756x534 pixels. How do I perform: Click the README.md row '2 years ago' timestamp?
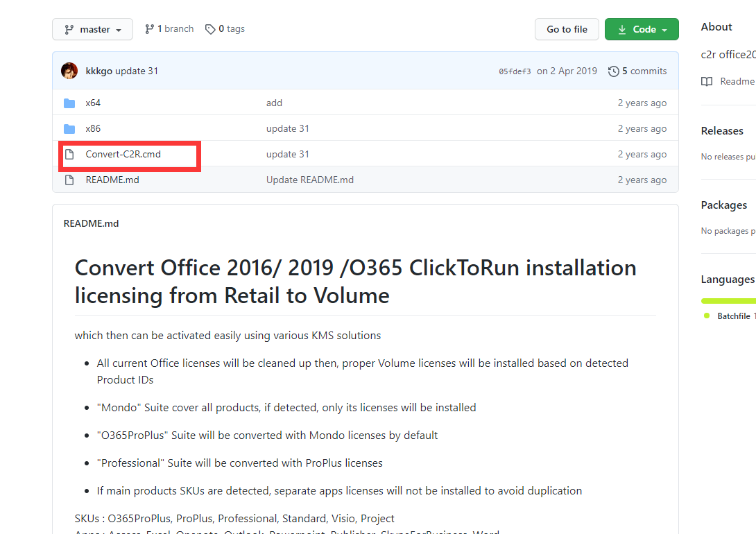click(x=642, y=180)
